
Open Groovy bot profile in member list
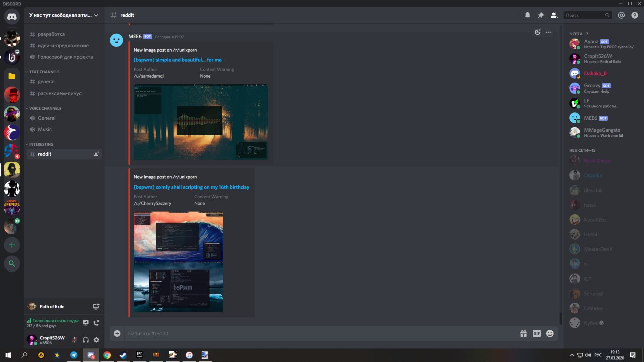(602, 88)
